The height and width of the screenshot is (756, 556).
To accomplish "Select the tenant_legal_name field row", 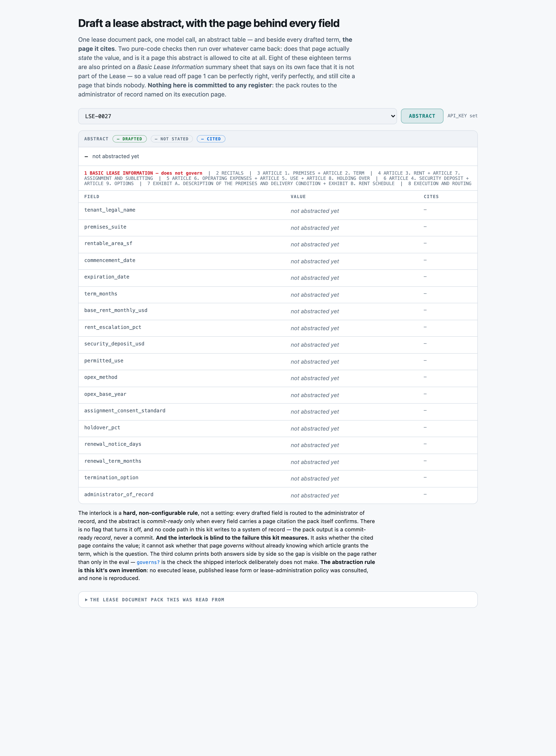I will click(x=278, y=211).
